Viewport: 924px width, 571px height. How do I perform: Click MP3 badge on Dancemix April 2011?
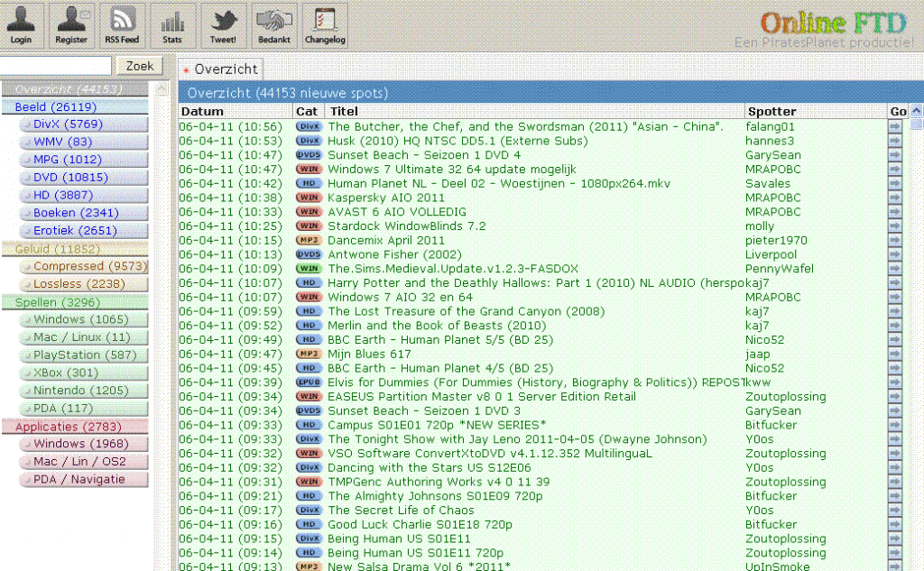click(x=309, y=241)
